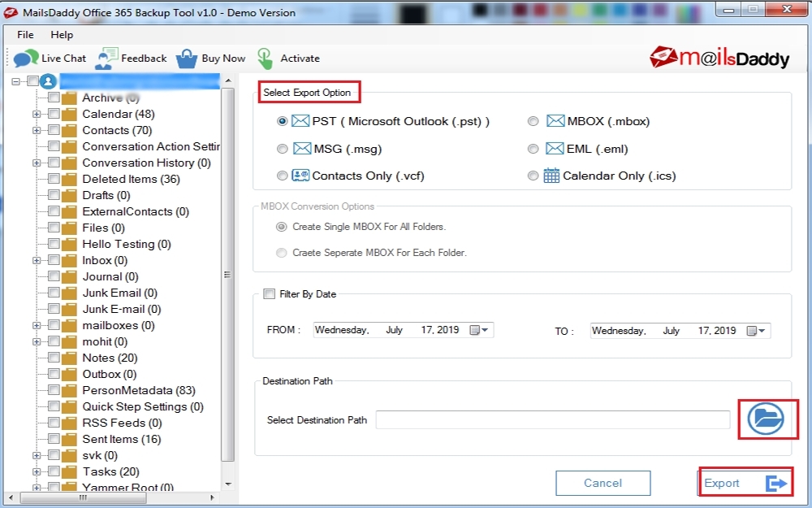812x508 pixels.
Task: Click the Cancel button
Action: 603,483
